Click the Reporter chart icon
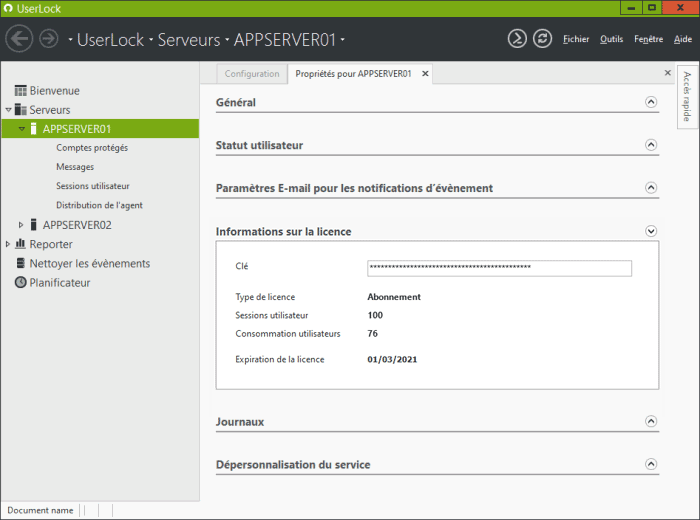Image resolution: width=700 pixels, height=520 pixels. tap(20, 244)
